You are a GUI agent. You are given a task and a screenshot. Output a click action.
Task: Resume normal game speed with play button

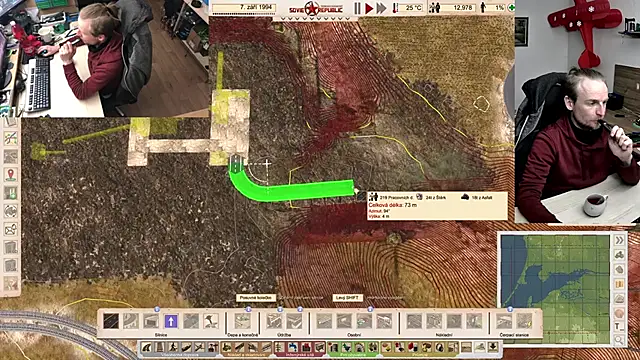pyautogui.click(x=369, y=8)
